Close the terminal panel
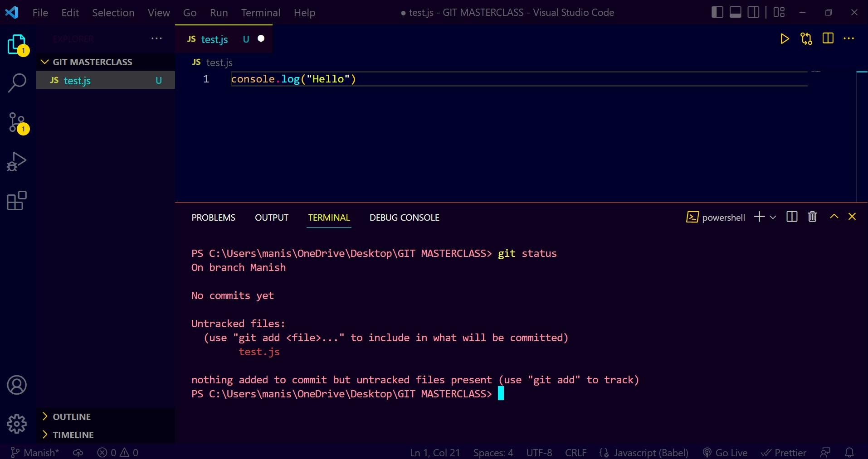868x459 pixels. (x=852, y=217)
